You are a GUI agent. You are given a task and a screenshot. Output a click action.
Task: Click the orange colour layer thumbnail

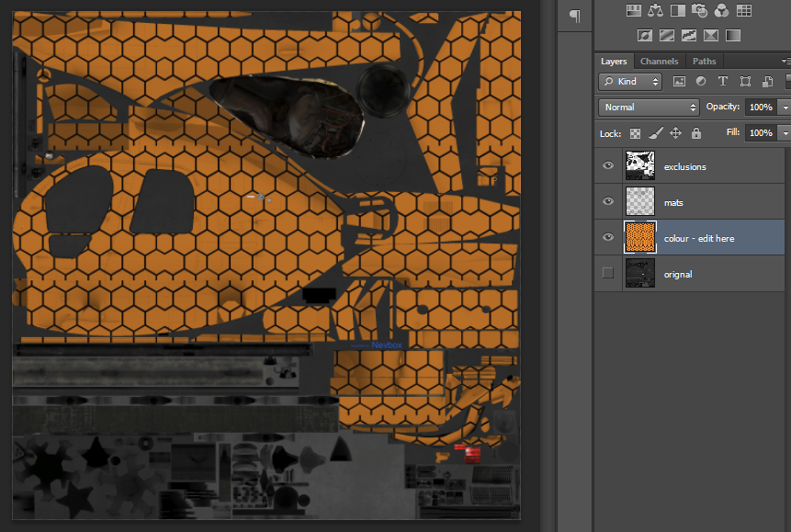[640, 238]
